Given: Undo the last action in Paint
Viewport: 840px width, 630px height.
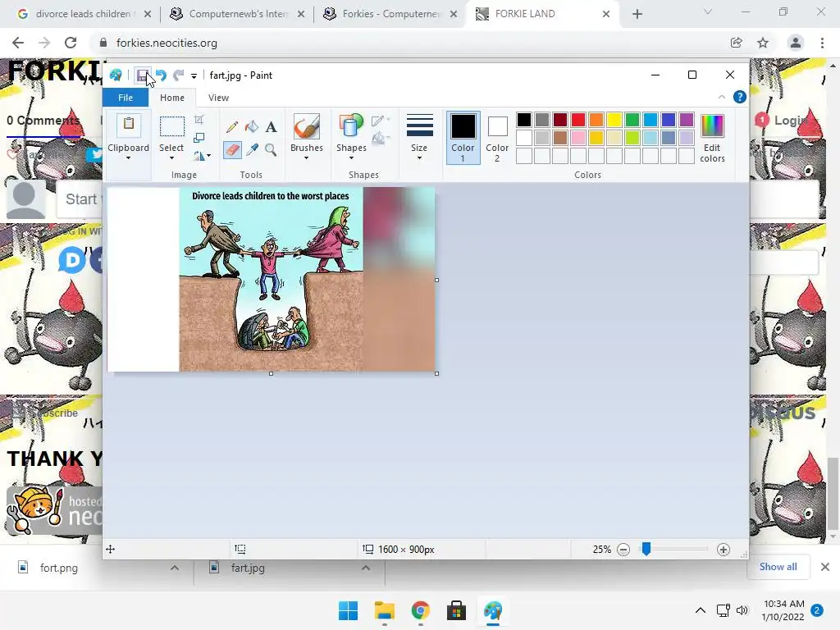Looking at the screenshot, I should 161,75.
